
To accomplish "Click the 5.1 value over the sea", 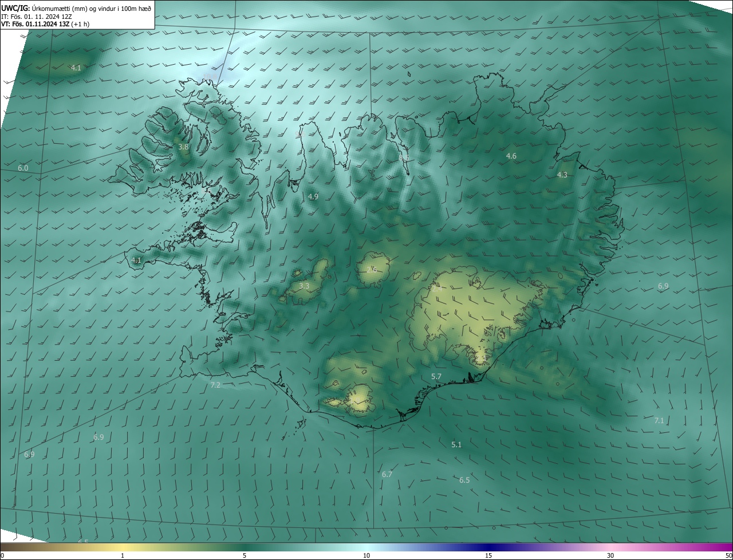I will click(x=456, y=445).
